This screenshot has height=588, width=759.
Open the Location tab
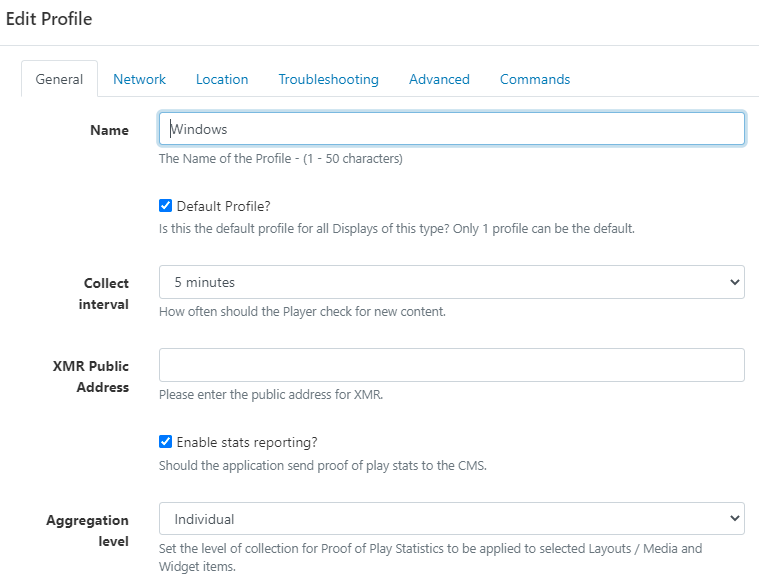[x=222, y=79]
